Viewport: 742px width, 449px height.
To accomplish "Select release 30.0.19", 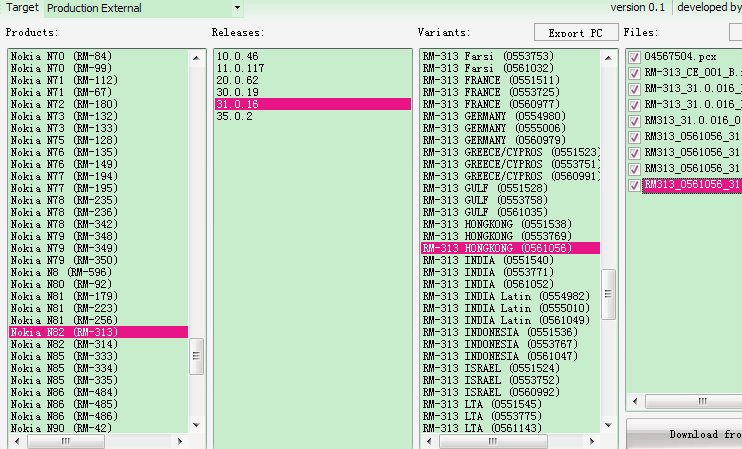I will [x=312, y=92].
